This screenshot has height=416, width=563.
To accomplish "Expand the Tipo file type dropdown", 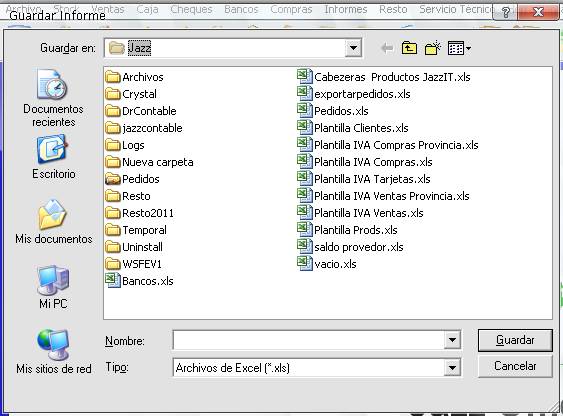I will click(452, 368).
